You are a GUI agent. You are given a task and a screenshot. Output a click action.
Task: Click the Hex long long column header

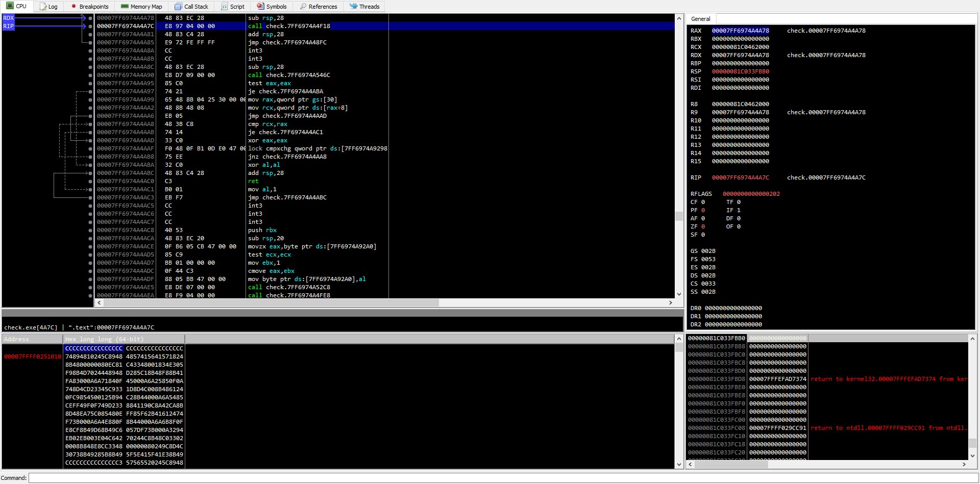click(x=104, y=339)
